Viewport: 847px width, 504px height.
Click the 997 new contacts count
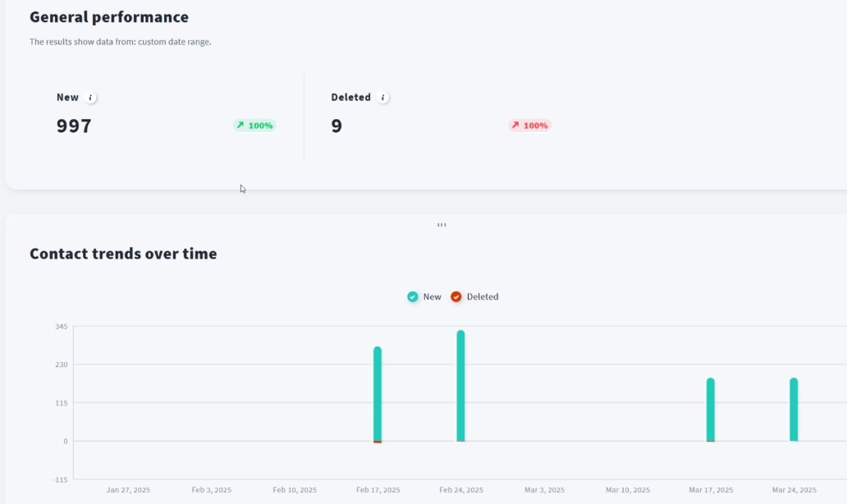[x=74, y=126]
